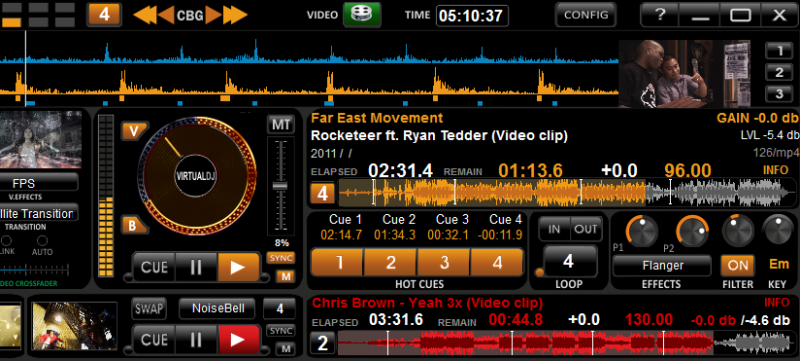Click the orange V button beside the turntable

[x=134, y=132]
